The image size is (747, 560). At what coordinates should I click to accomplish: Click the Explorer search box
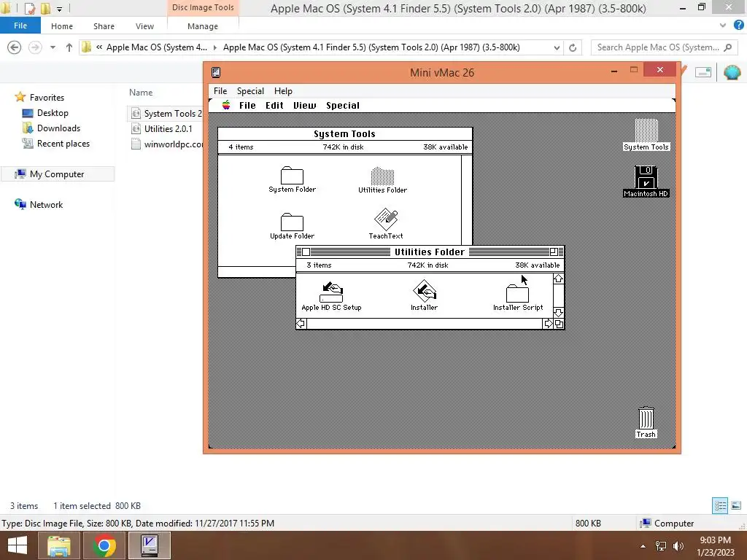(662, 47)
